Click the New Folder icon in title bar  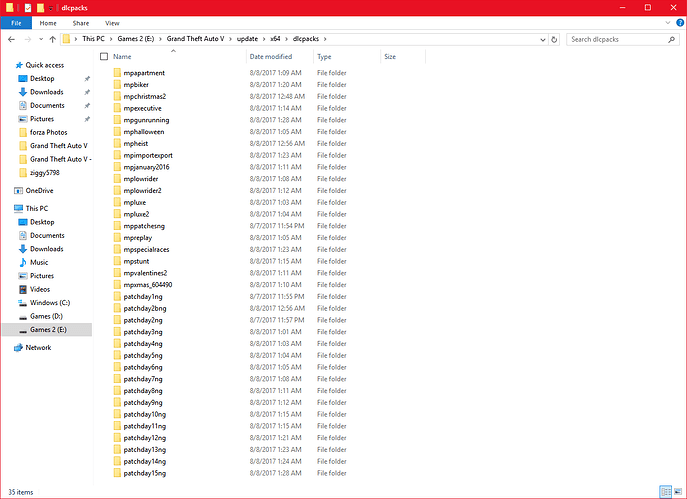point(40,7)
